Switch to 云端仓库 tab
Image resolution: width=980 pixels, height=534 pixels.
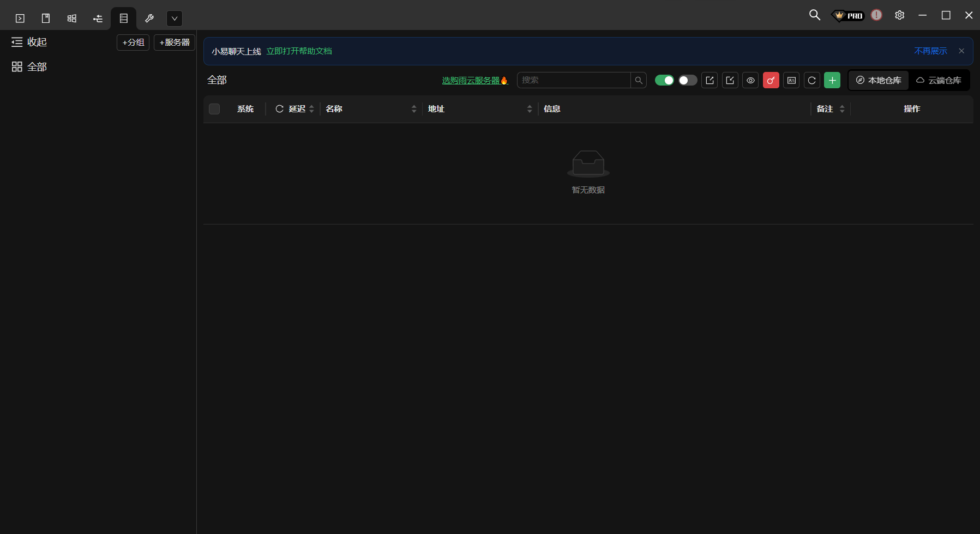[x=939, y=81]
